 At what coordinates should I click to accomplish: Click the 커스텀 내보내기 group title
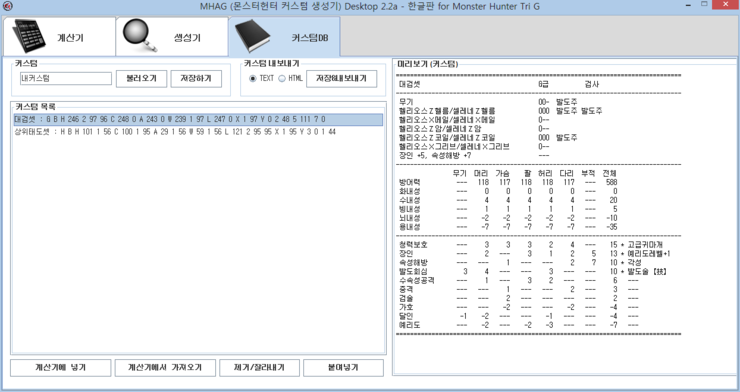click(271, 63)
